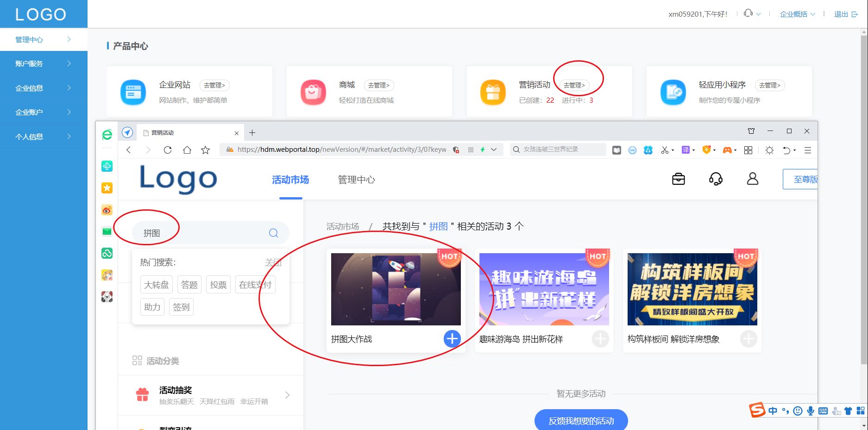Click the magnifier in the 拼图 search box
The width and height of the screenshot is (868, 430).
[x=273, y=233]
